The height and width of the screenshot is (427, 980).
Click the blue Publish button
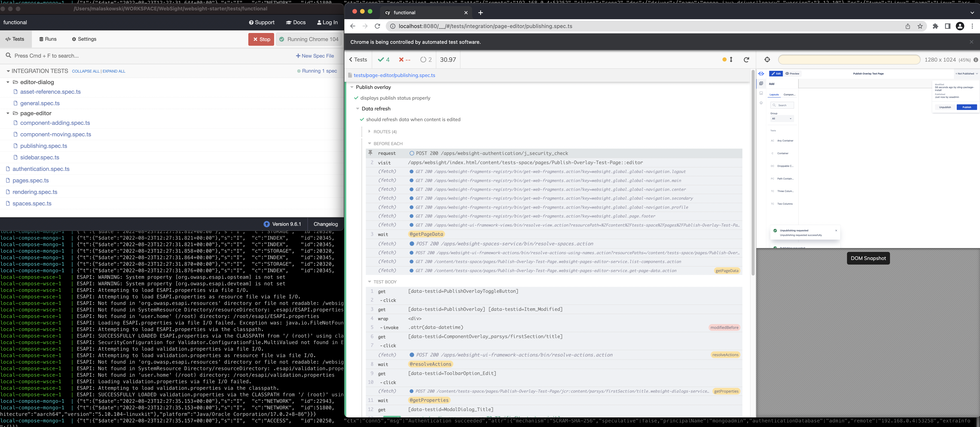(x=967, y=107)
